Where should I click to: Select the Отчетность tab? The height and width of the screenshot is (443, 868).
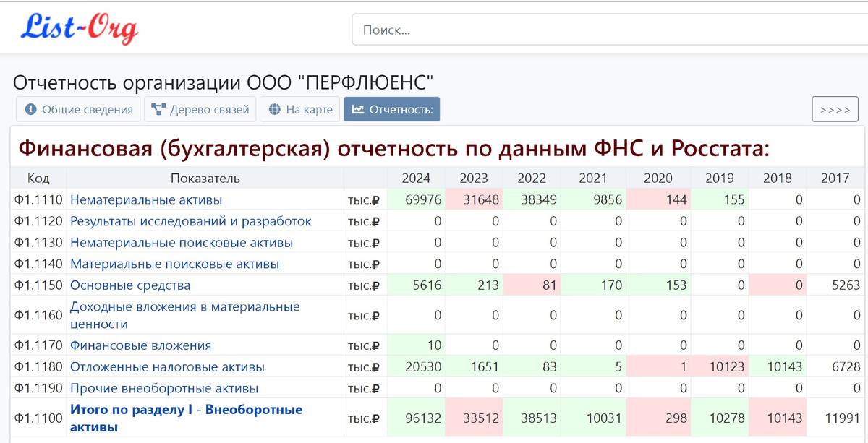(391, 110)
